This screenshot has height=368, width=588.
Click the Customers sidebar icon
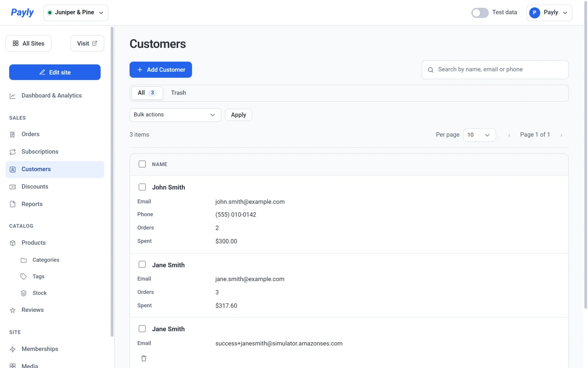pyautogui.click(x=12, y=169)
